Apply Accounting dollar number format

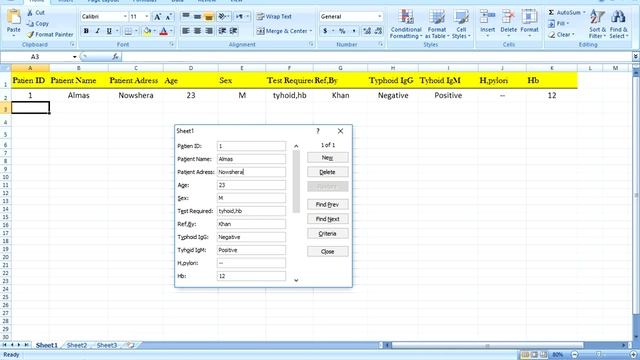[x=325, y=31]
